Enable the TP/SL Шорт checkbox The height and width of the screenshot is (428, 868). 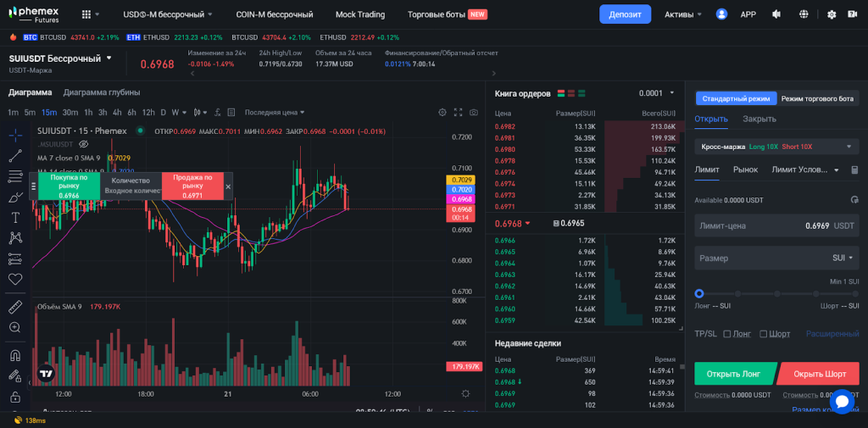click(764, 334)
